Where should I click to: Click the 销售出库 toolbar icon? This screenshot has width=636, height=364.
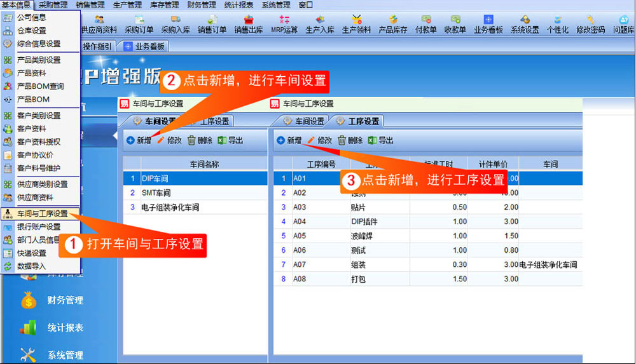[x=249, y=24]
